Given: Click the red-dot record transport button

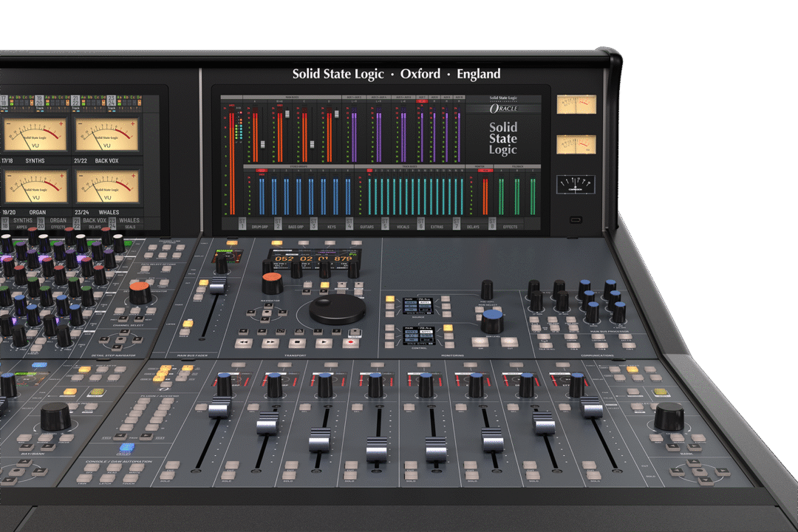Looking at the screenshot, I should (x=350, y=343).
